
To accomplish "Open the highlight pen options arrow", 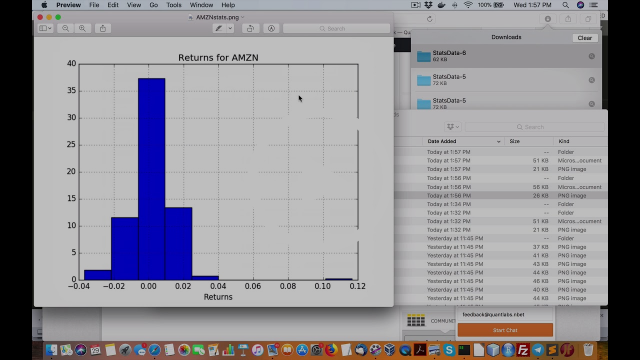I will 230,29.
